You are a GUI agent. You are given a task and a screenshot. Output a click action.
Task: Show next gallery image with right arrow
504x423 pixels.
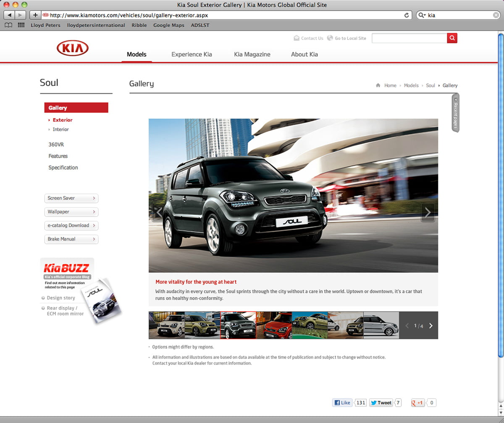428,213
